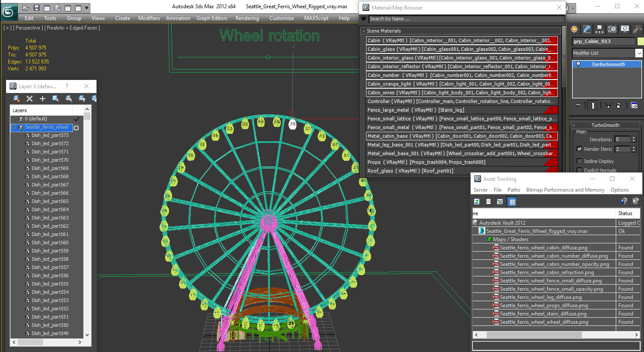Select the Cabin_glass VRayMtl material entry
Image resolution: width=644 pixels, height=352 pixels.
(x=461, y=49)
